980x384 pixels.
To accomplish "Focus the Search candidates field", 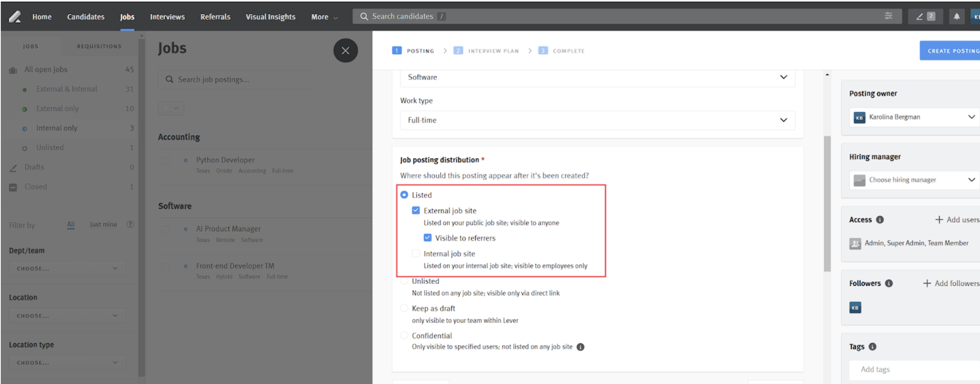I will pyautogui.click(x=627, y=16).
